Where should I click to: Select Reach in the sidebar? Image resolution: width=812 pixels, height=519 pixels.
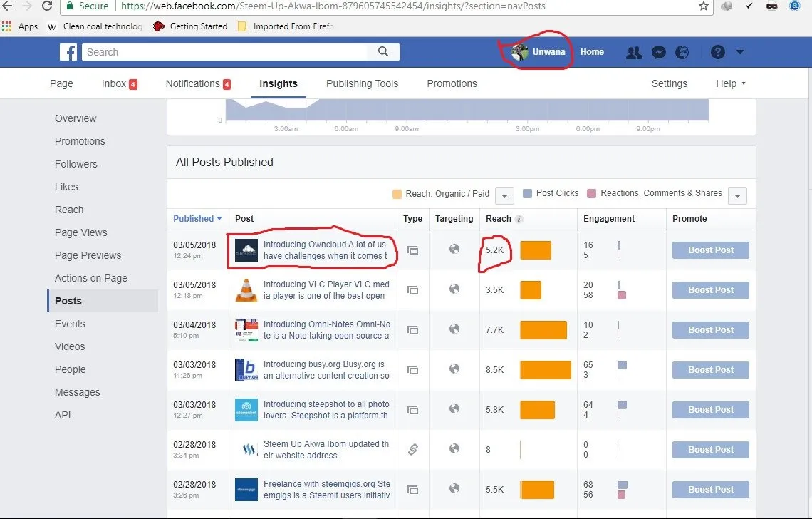pos(69,210)
